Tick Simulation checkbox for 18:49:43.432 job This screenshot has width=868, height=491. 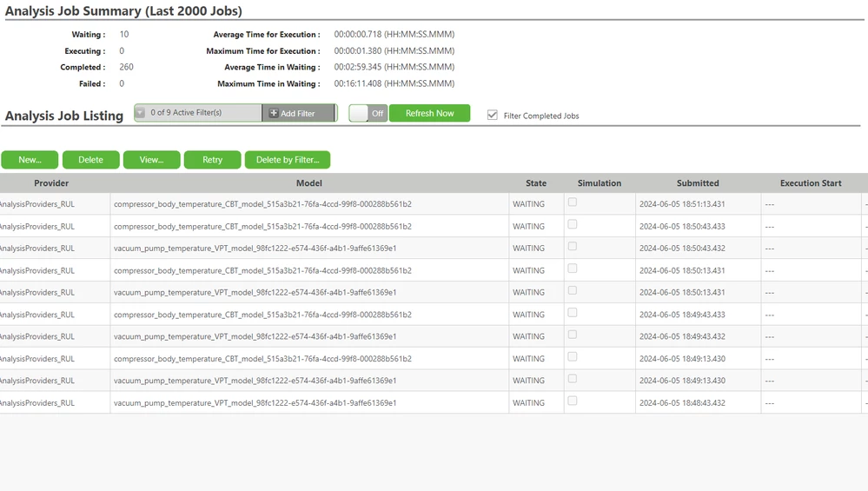[573, 335]
